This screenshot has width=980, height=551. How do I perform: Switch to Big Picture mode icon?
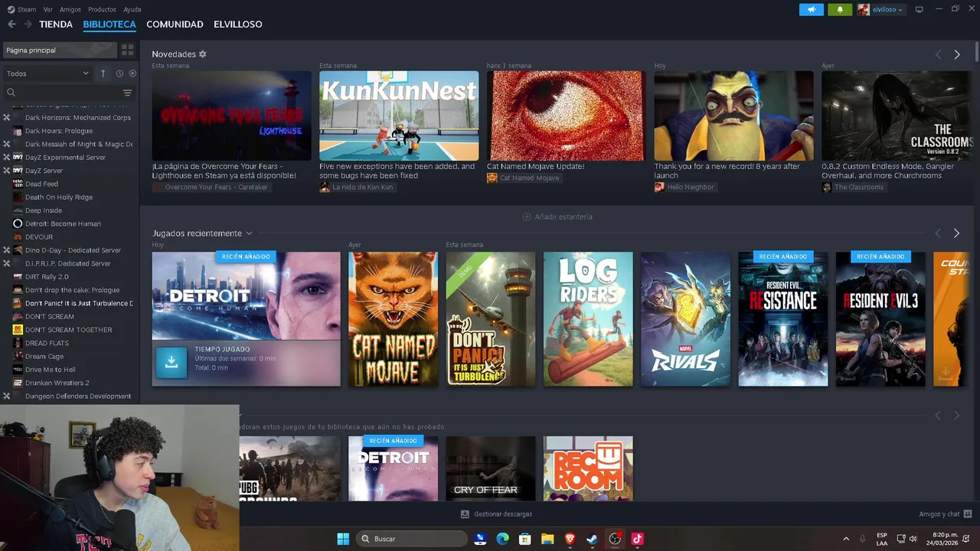[920, 9]
